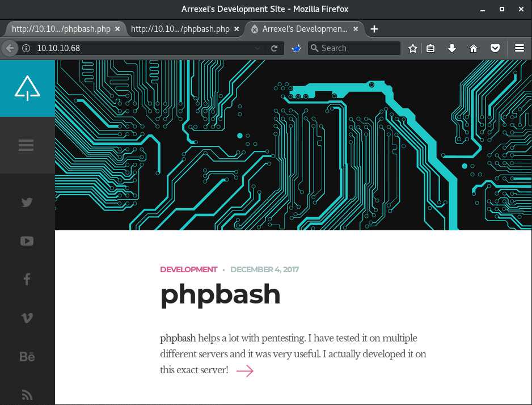Open the Twitter profile from the sidebar
The height and width of the screenshot is (405, 532).
point(26,202)
